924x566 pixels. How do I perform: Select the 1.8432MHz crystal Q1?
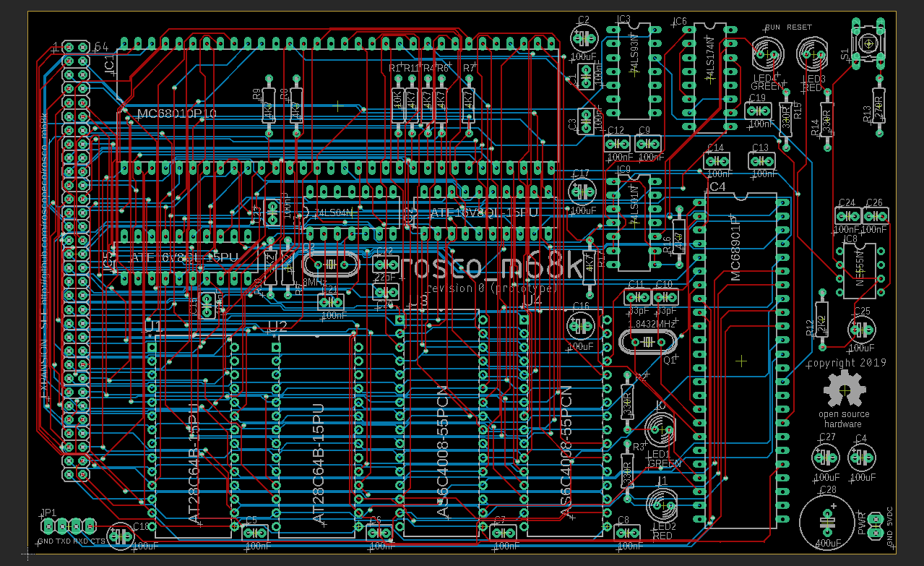click(649, 341)
